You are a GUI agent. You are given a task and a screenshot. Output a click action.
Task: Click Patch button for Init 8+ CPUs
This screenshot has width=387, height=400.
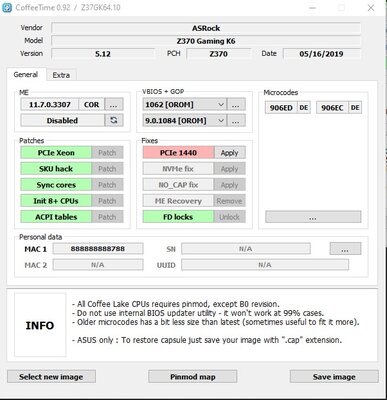[107, 201]
